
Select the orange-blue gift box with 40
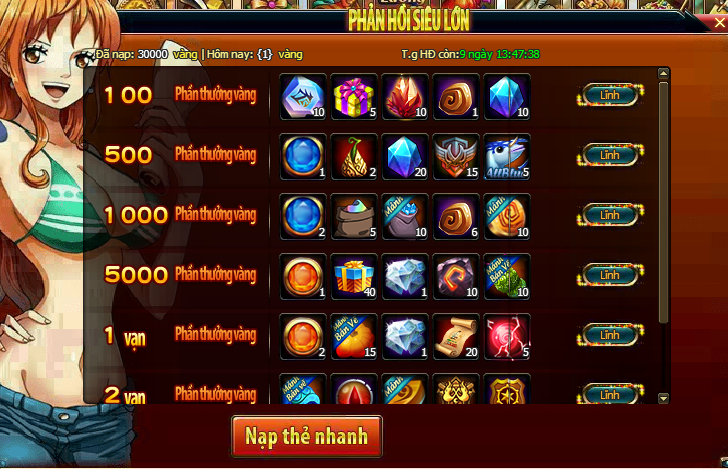(354, 276)
